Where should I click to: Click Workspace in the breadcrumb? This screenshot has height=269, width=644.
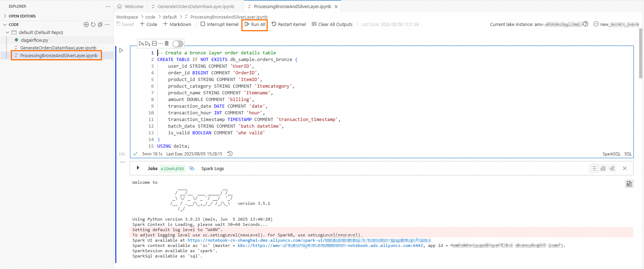click(x=127, y=17)
